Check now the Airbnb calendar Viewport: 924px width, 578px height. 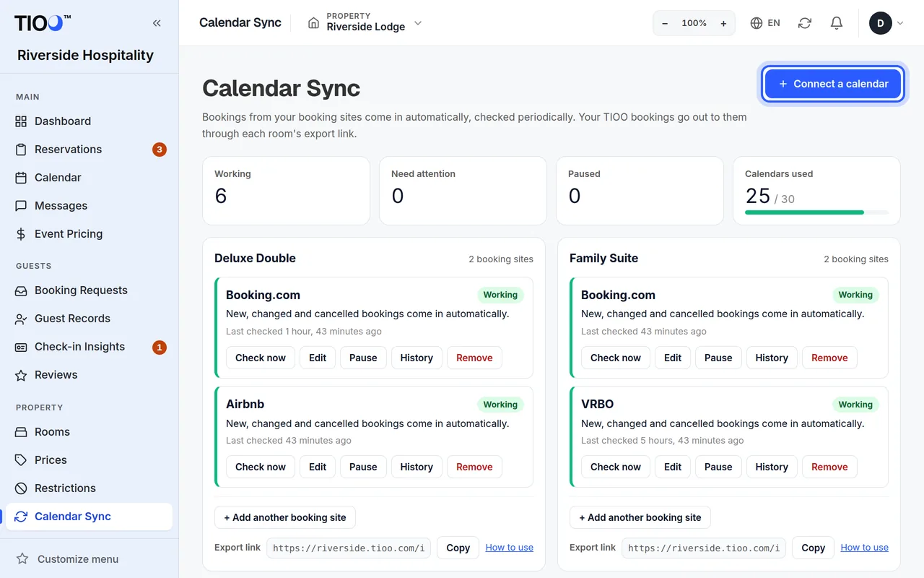pos(261,467)
